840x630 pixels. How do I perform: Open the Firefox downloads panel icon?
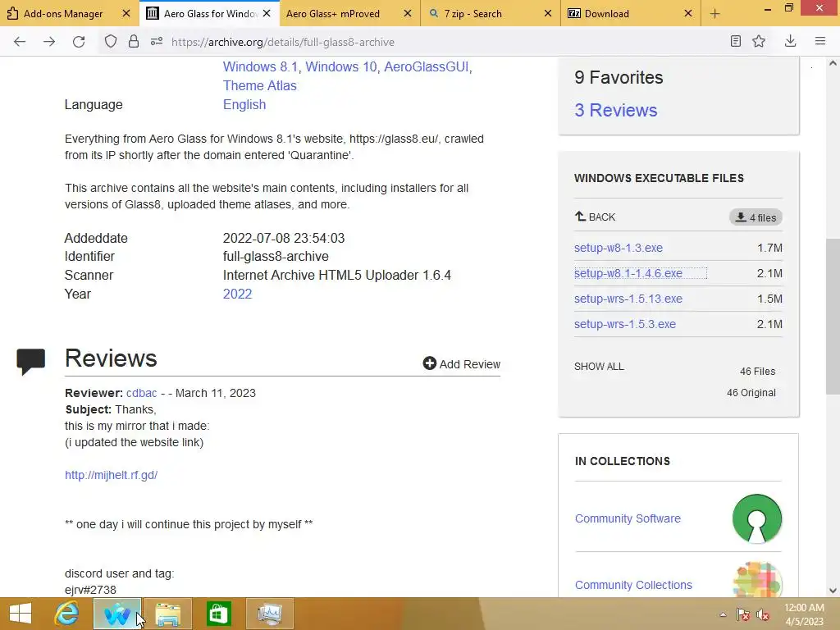point(790,41)
